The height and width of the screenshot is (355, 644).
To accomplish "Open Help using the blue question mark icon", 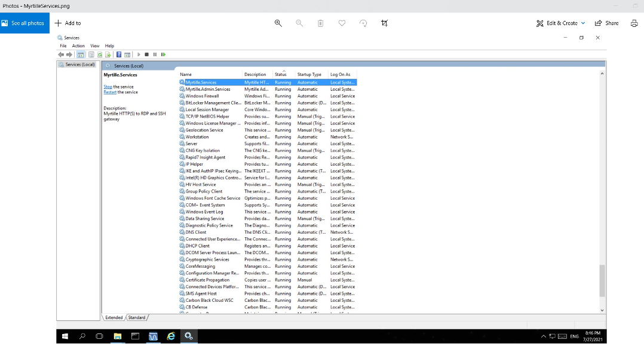I will click(x=118, y=54).
